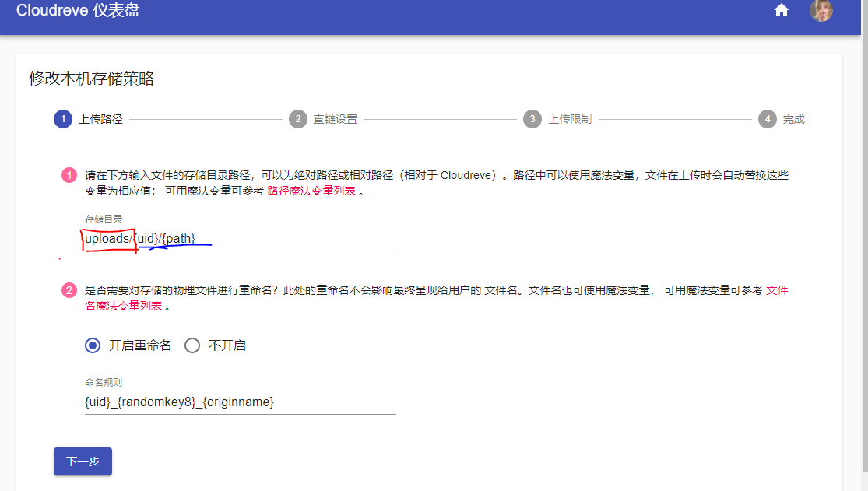This screenshot has height=491, width=868.
Task: Select the 不开启 radio button
Action: click(192, 346)
